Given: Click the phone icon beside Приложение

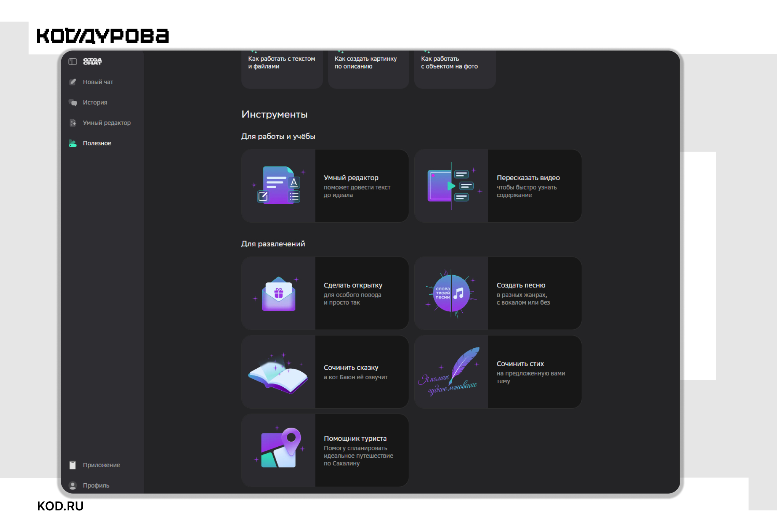Looking at the screenshot, I should 73,465.
